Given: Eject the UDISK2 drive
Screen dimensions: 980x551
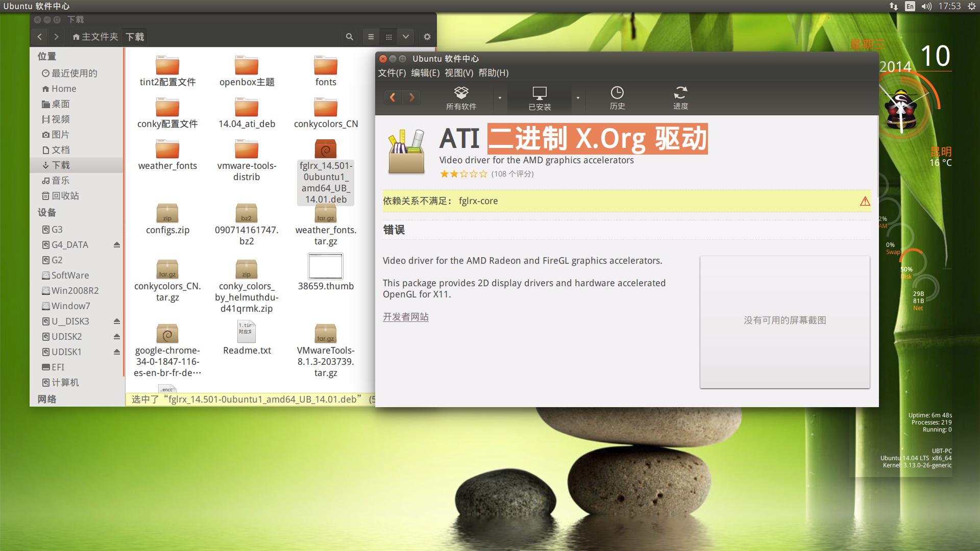Looking at the screenshot, I should tap(116, 337).
